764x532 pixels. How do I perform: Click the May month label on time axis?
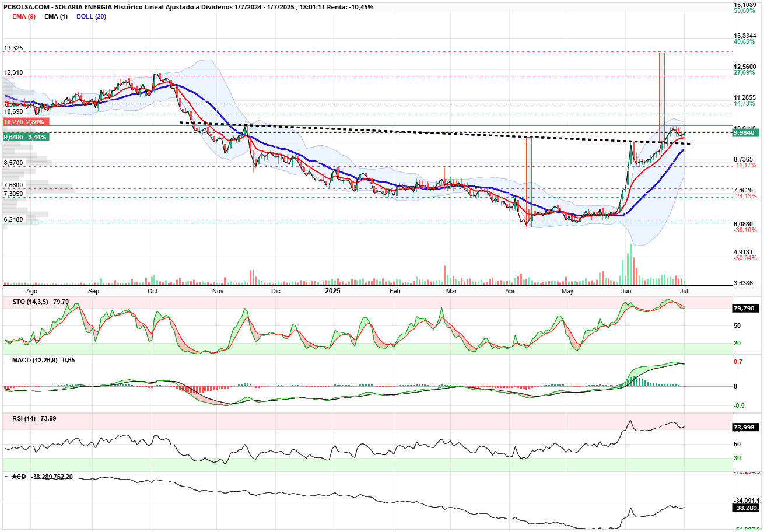568,290
